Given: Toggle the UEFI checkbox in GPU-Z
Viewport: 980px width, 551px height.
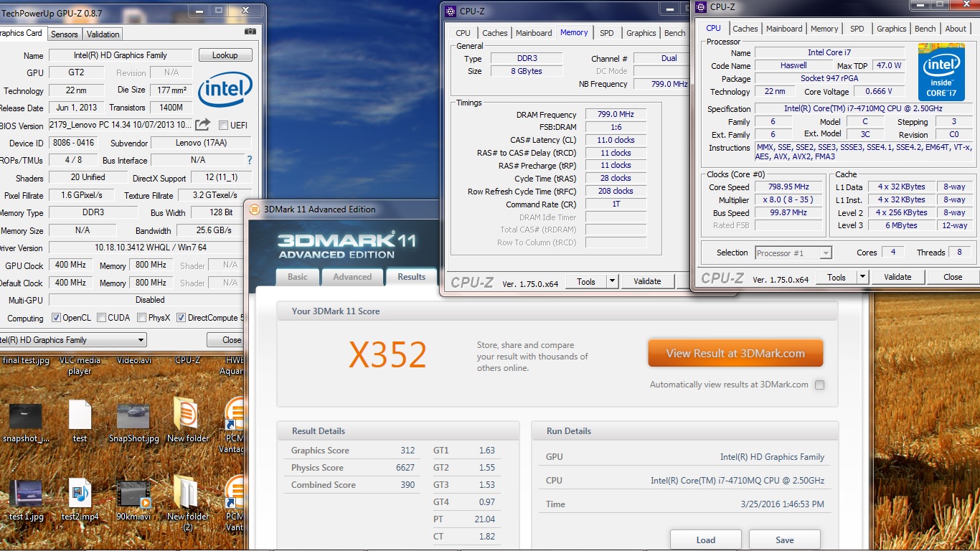Looking at the screenshot, I should pos(223,126).
